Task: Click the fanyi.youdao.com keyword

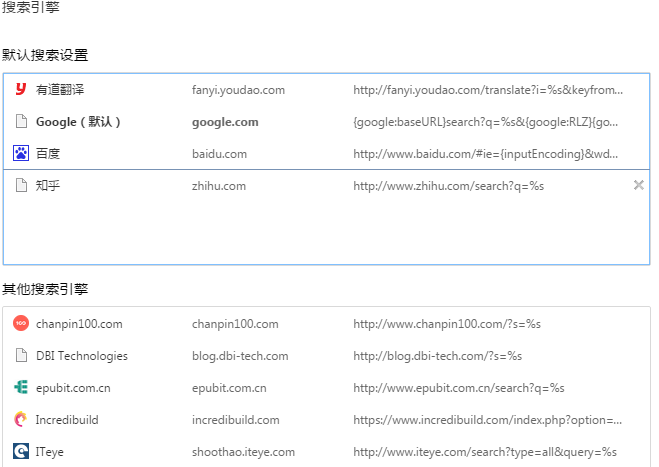Action: (238, 90)
